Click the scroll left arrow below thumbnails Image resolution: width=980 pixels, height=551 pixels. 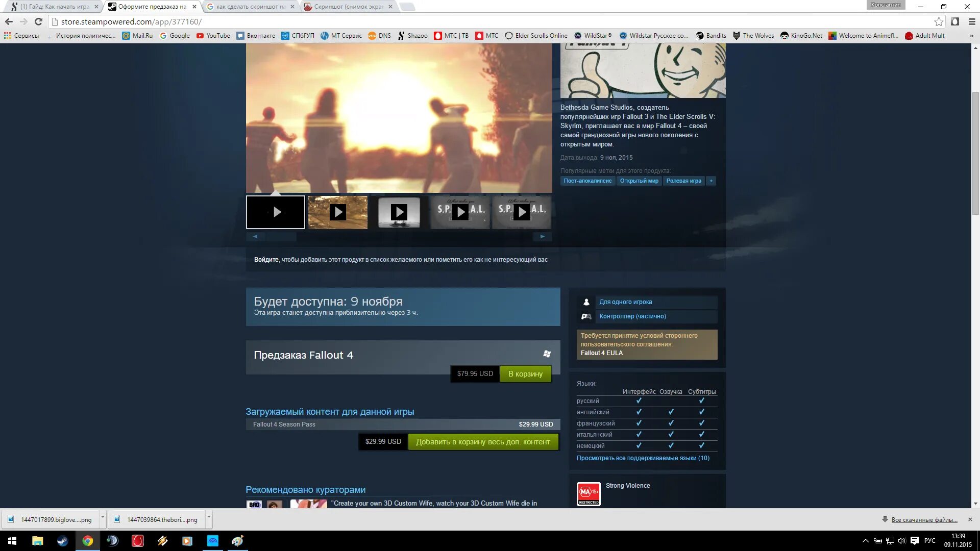pos(255,236)
